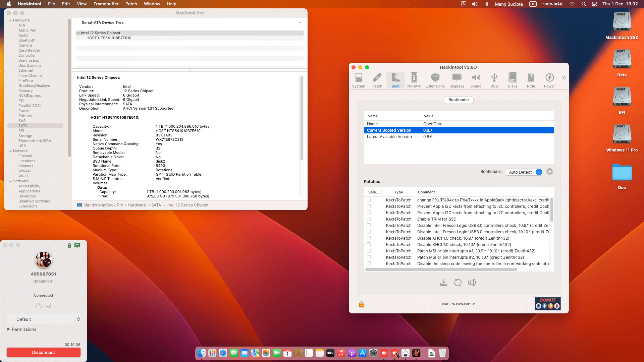644x362 pixels.
Task: Open the File menu
Action: pos(51,4)
